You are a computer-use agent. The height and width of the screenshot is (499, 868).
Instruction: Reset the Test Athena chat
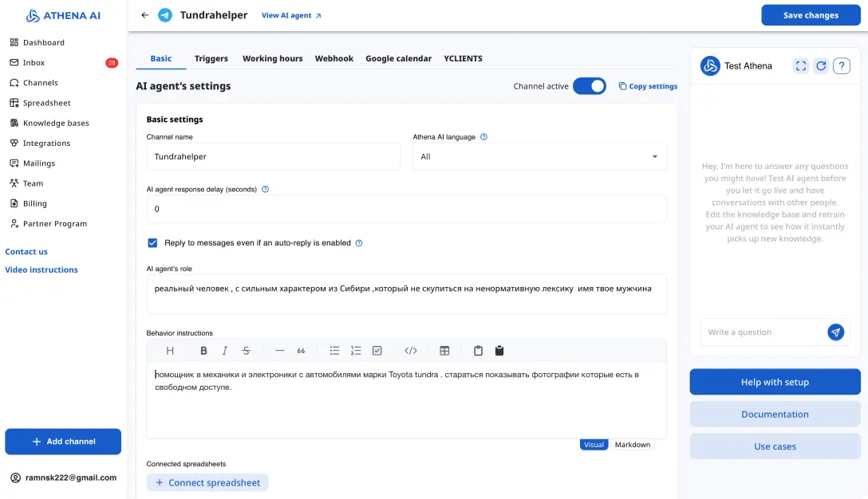(821, 66)
